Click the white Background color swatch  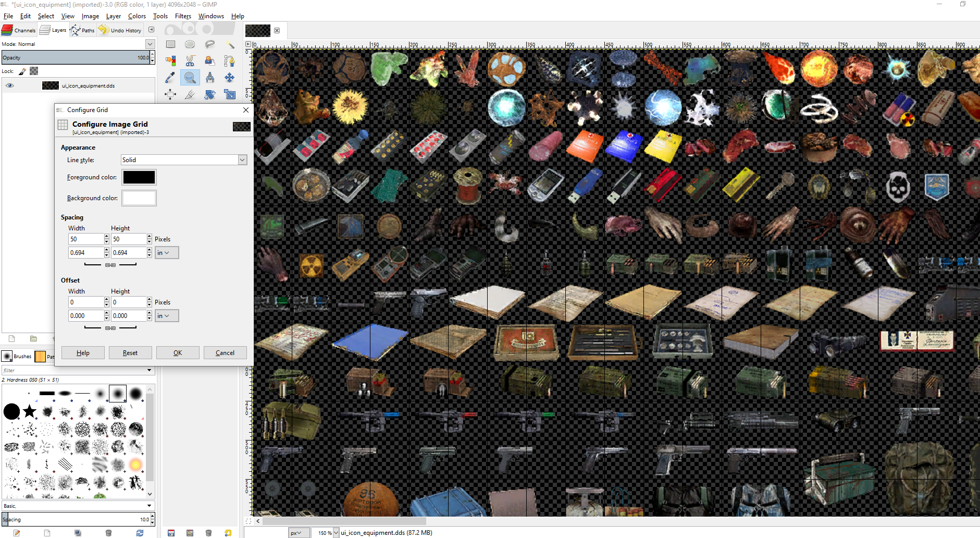pyautogui.click(x=139, y=198)
